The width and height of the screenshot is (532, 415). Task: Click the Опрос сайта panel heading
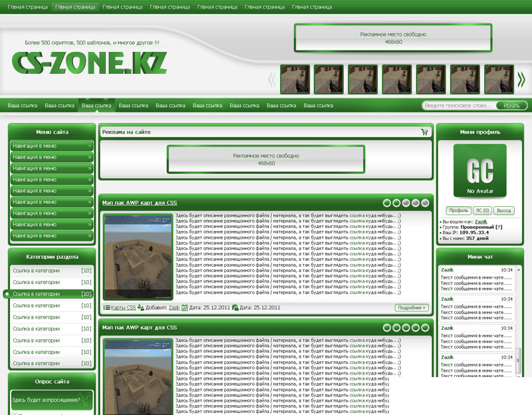coord(52,381)
